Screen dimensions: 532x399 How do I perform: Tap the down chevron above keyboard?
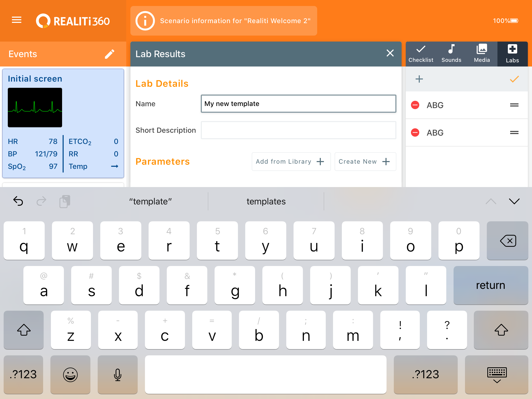pos(514,201)
